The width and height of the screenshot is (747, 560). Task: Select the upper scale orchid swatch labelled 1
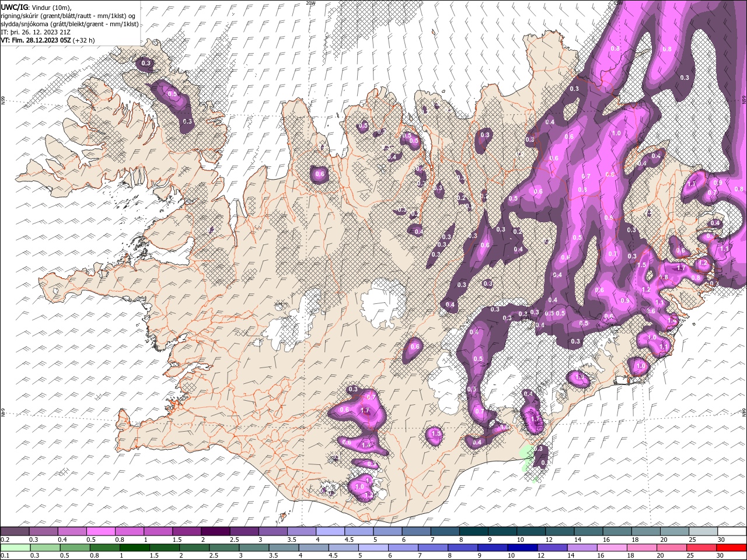[158, 531]
